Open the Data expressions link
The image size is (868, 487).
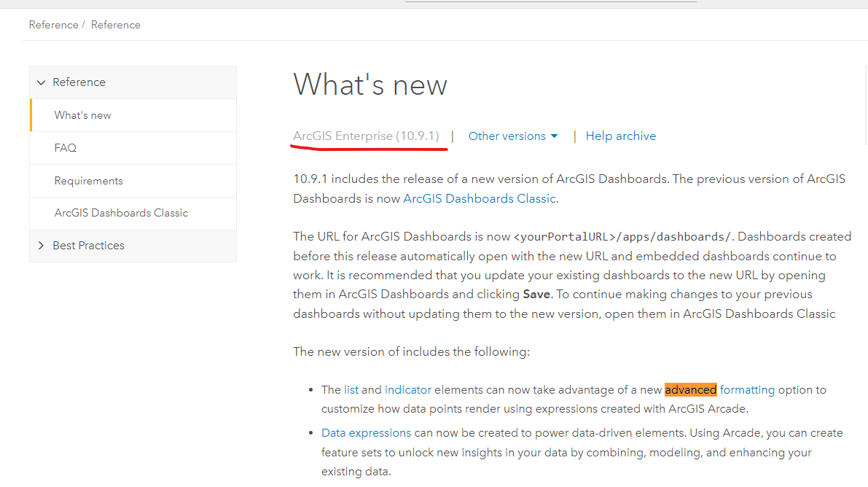pos(366,433)
